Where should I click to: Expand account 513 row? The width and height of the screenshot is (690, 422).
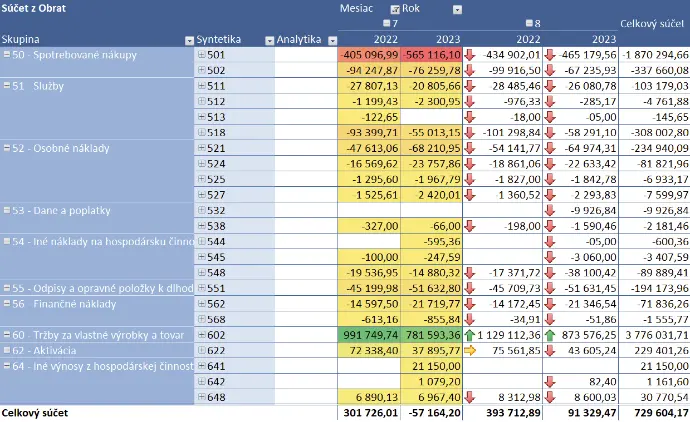pos(202,117)
